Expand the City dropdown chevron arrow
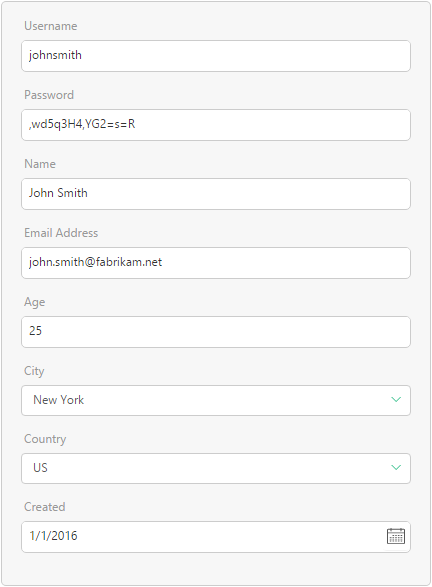The height and width of the screenshot is (587, 432). click(396, 399)
